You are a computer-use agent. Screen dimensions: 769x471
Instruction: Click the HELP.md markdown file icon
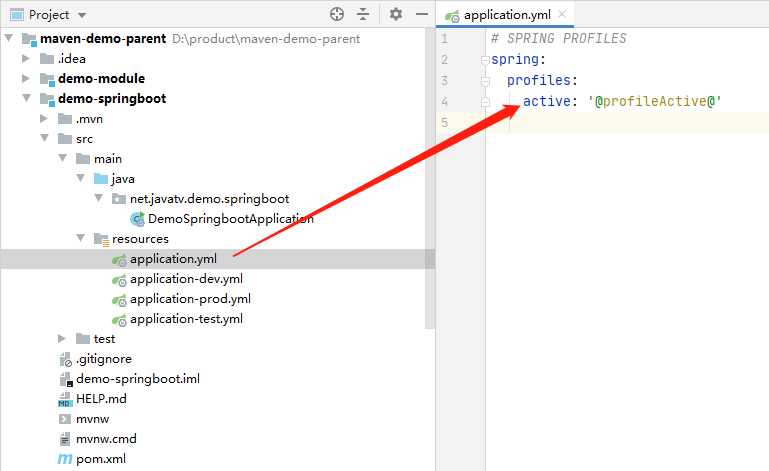65,399
